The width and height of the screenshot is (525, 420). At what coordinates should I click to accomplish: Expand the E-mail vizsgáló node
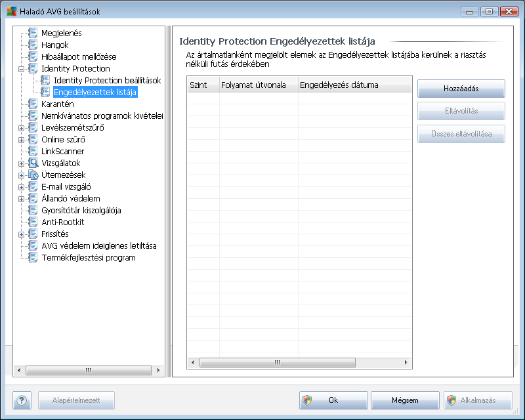tap(21, 187)
